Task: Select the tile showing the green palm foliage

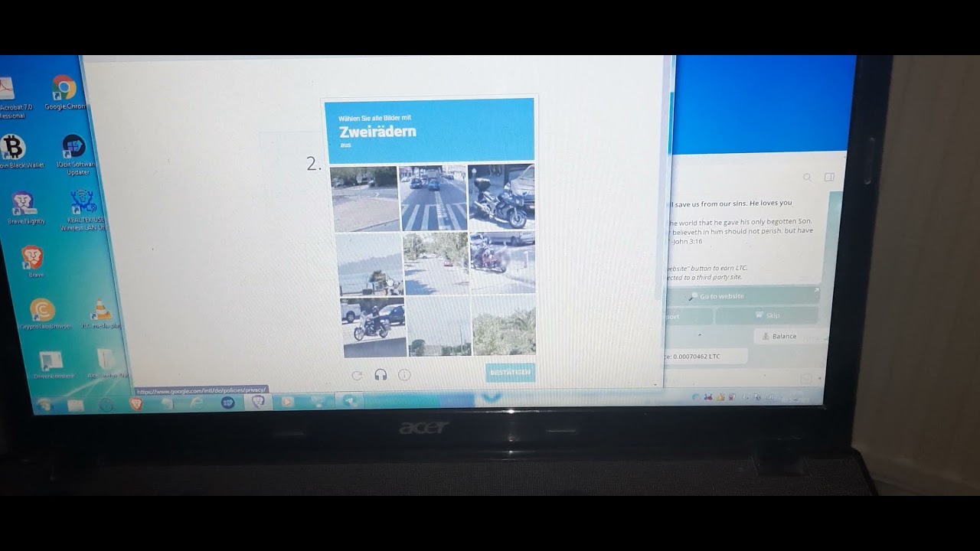Action: click(504, 325)
